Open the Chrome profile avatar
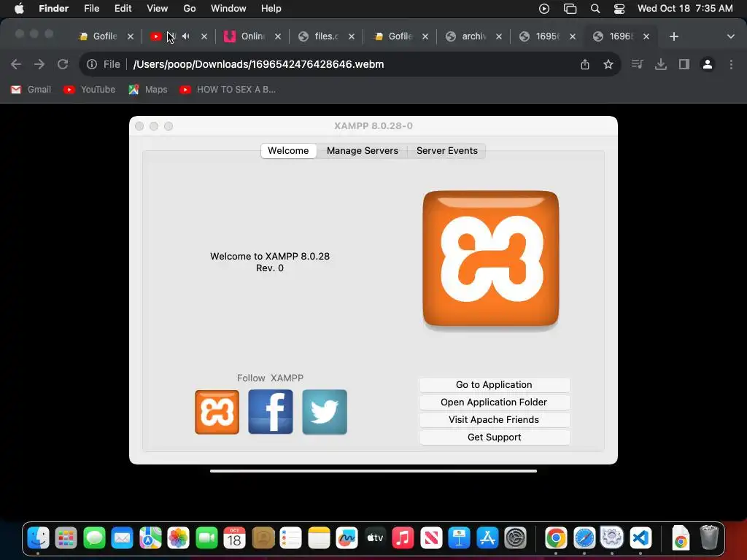This screenshot has height=560, width=747. coord(708,64)
